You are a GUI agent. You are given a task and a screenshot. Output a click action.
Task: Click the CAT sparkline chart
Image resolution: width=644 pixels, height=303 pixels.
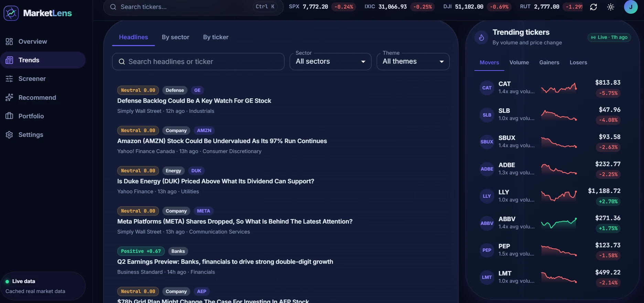click(559, 88)
